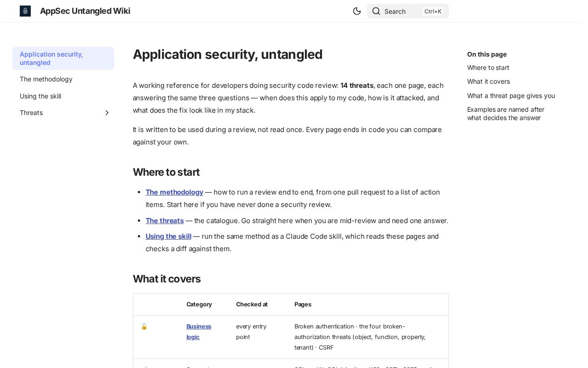Click the 'Where to start' section heading
Viewport: 588px width, 368px height.
point(166,172)
